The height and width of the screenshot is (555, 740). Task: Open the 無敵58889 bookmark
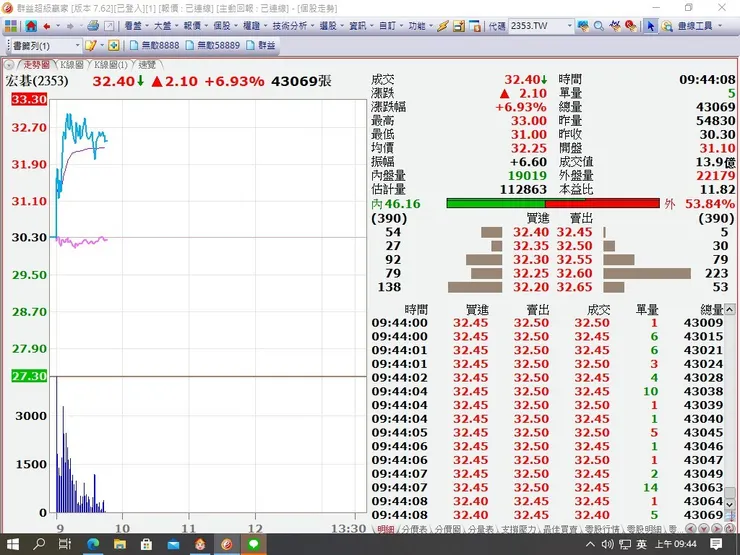click(213, 45)
